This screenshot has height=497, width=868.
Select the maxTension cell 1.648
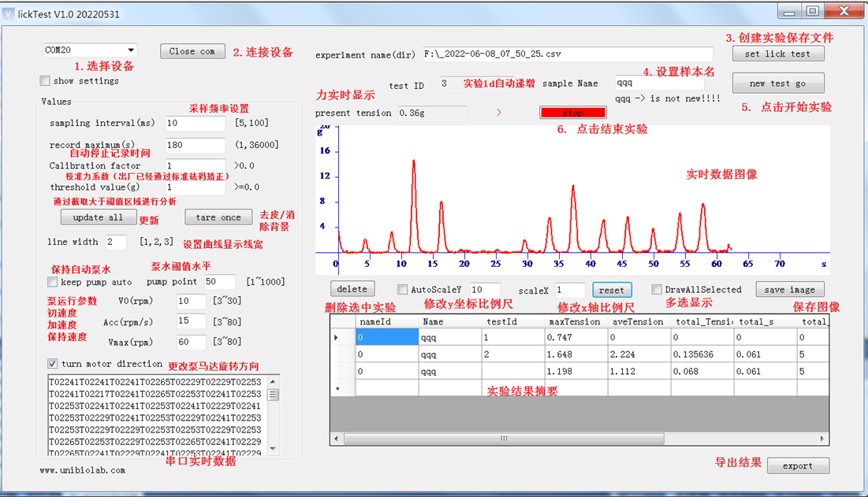(x=576, y=354)
